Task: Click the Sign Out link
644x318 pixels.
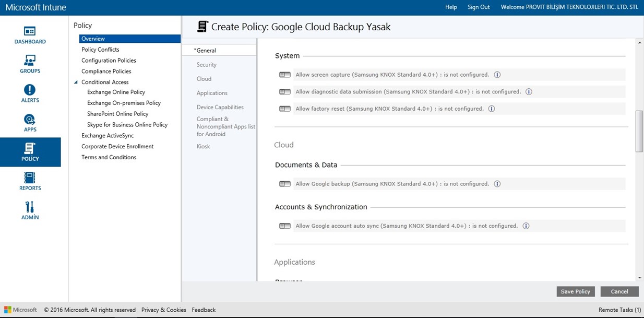Action: [x=479, y=7]
